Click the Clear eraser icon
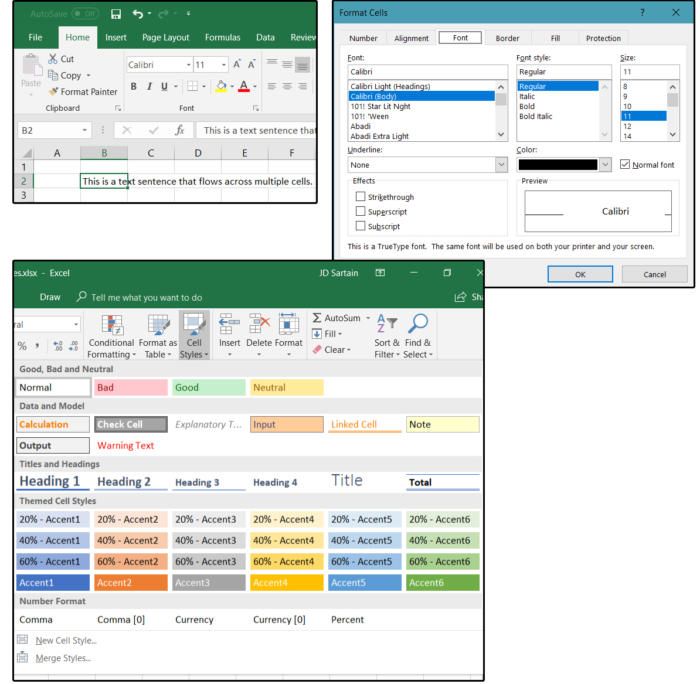The width and height of the screenshot is (700, 684). [317, 350]
